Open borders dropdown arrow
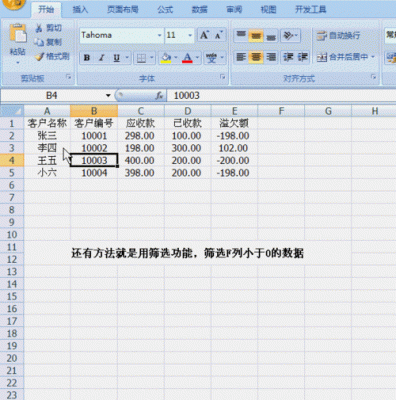This screenshot has height=400, width=396. (152, 58)
